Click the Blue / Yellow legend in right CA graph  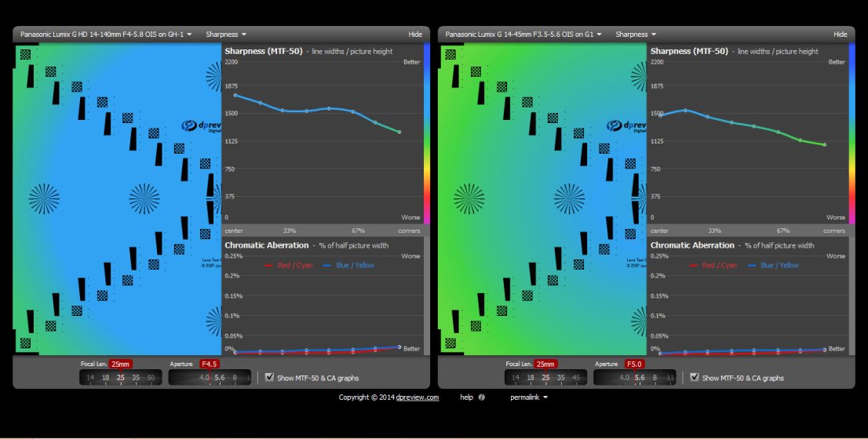(x=773, y=266)
